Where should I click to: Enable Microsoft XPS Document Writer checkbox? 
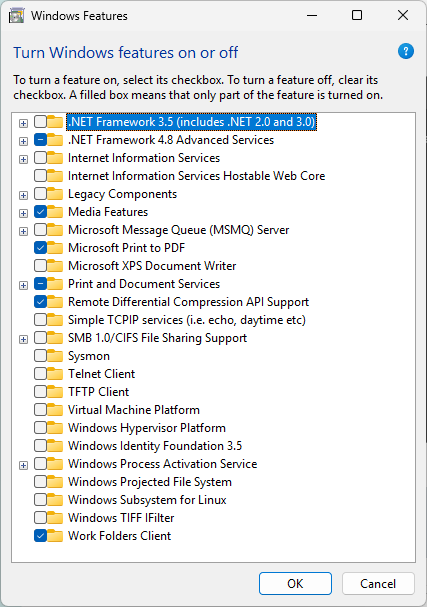40,266
